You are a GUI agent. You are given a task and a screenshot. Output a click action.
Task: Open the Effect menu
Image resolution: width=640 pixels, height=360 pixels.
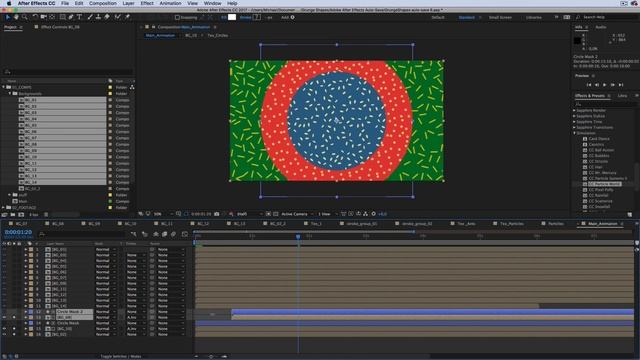pos(147,3)
